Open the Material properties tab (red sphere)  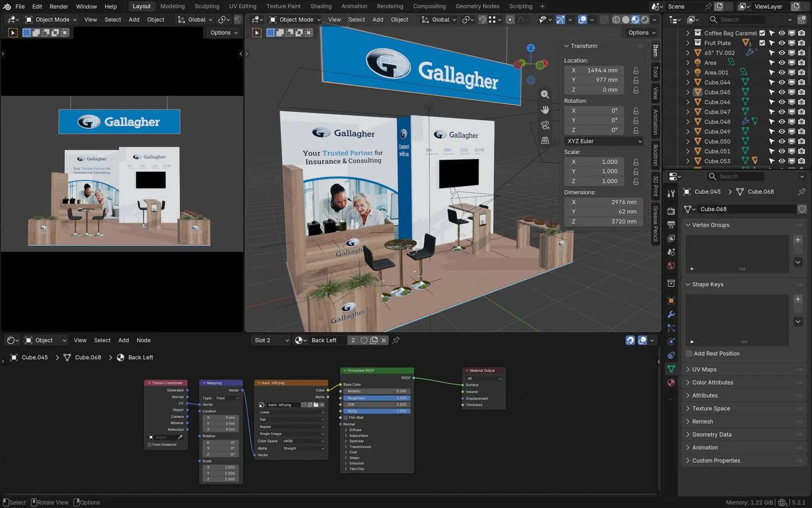671,383
